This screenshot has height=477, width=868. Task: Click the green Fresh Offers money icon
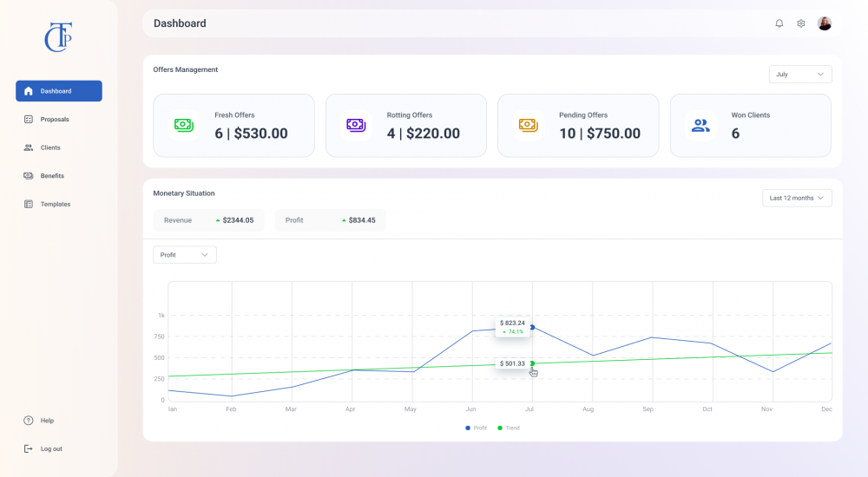click(183, 125)
